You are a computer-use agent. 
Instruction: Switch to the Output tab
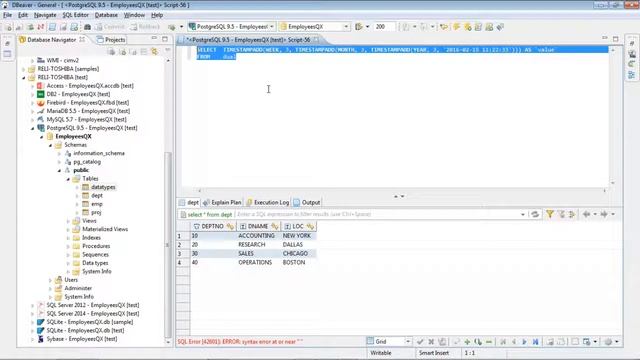click(307, 202)
